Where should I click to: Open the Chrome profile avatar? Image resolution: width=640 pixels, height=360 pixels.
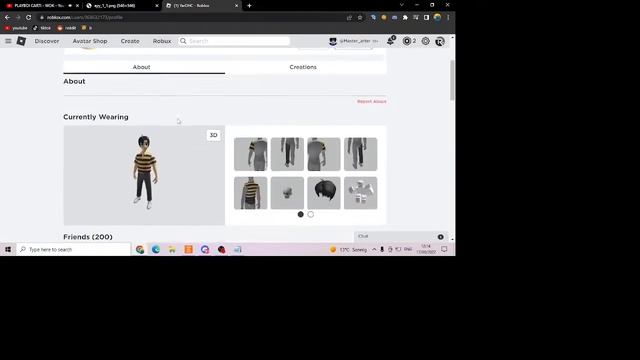(437, 18)
